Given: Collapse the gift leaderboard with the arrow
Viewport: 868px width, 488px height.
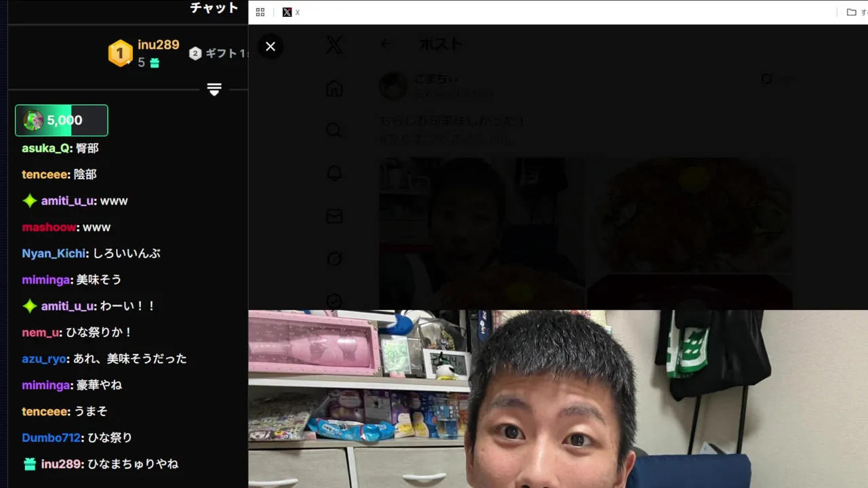Looking at the screenshot, I should (x=214, y=89).
